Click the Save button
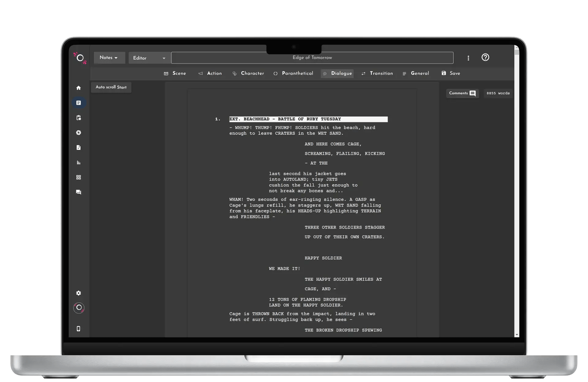The height and width of the screenshot is (382, 588). [451, 73]
